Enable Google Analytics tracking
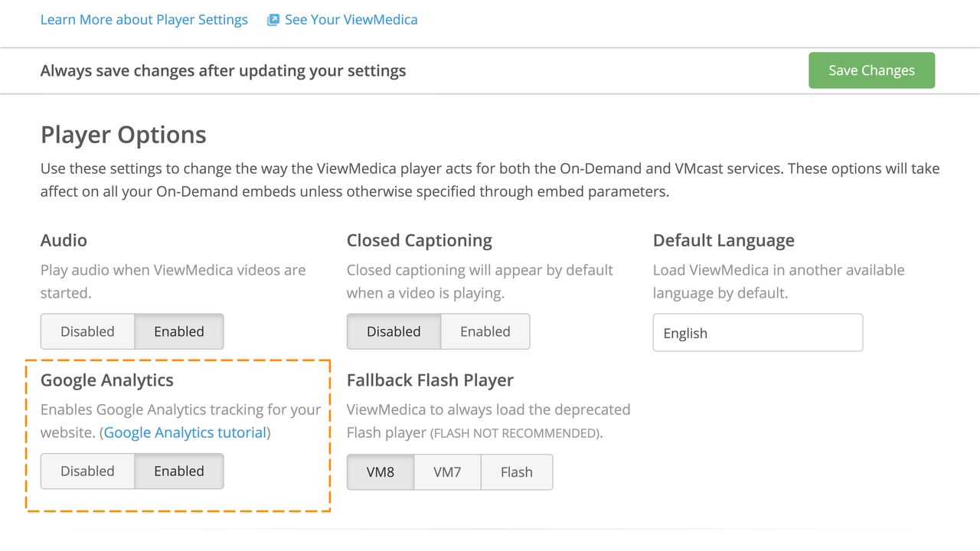 pos(179,471)
